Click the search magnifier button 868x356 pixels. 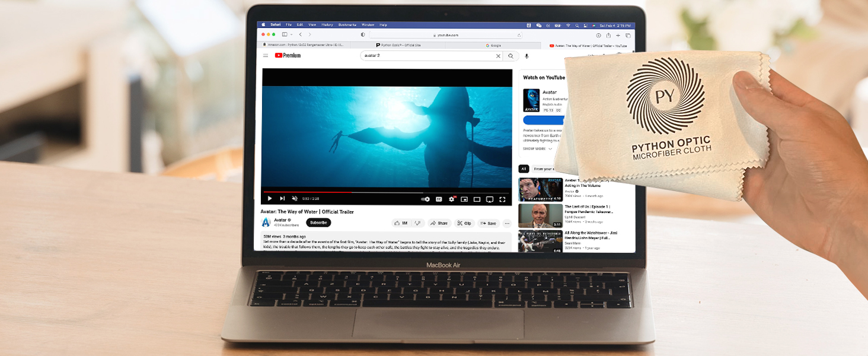tap(510, 56)
